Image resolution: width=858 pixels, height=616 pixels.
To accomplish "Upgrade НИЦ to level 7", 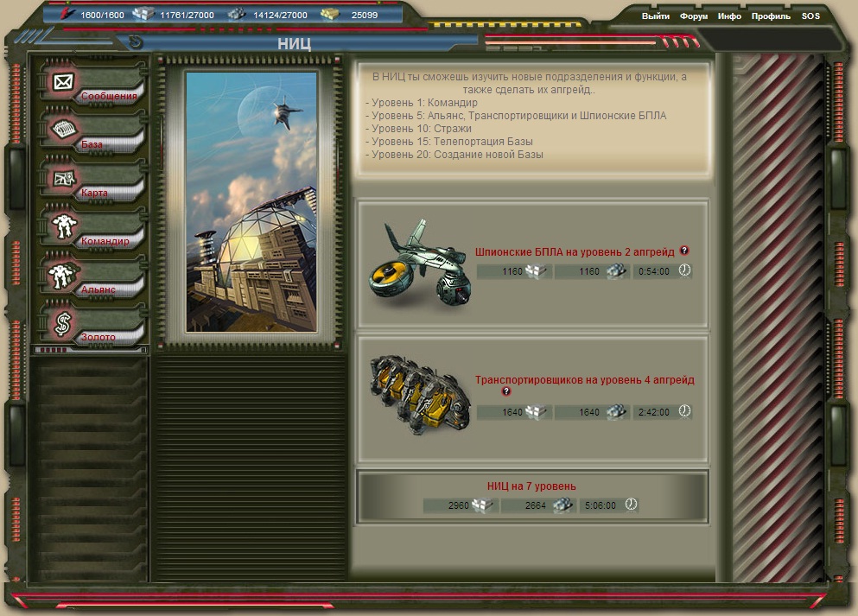I will 531,486.
